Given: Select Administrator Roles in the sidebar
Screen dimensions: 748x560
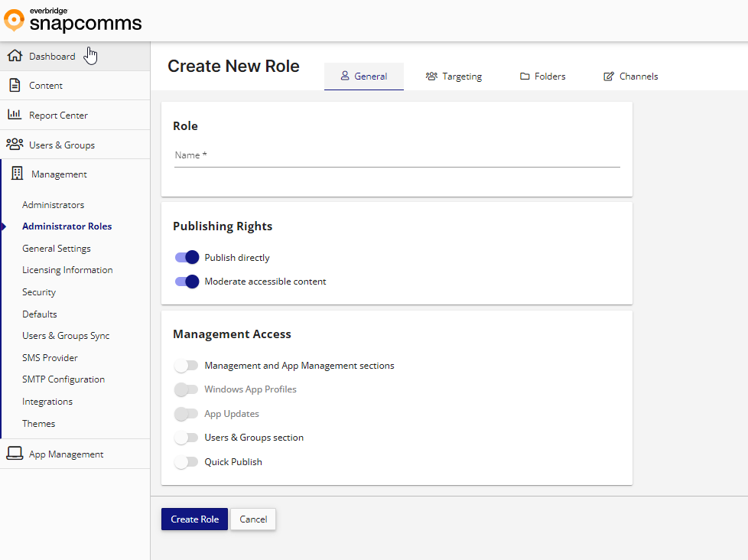Looking at the screenshot, I should (67, 226).
